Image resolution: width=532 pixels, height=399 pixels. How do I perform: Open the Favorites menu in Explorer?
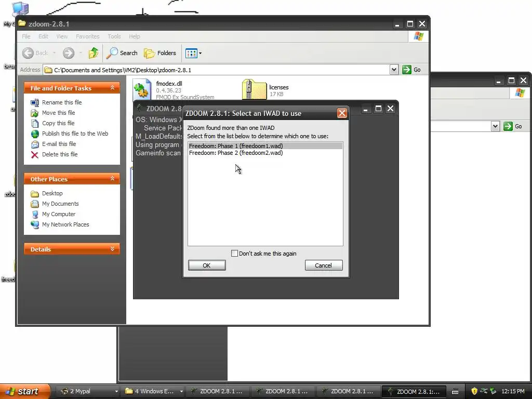click(x=87, y=36)
